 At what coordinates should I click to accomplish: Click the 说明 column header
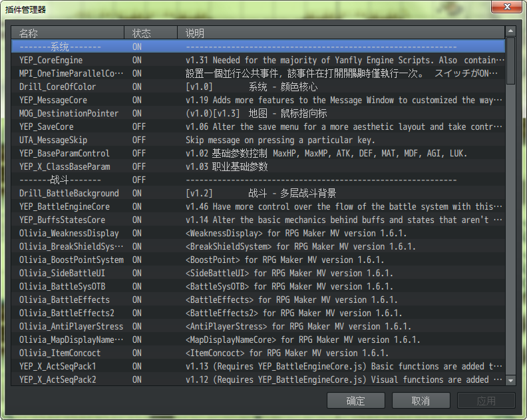tap(341, 33)
